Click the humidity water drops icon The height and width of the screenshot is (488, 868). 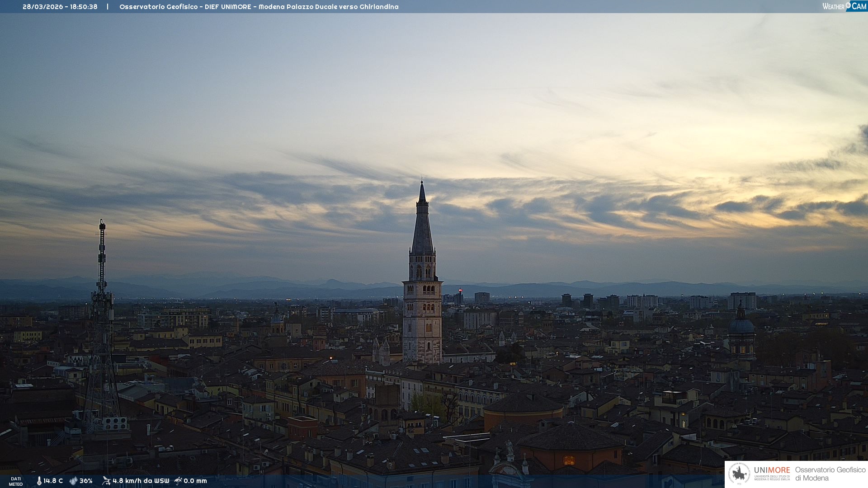[x=73, y=481]
